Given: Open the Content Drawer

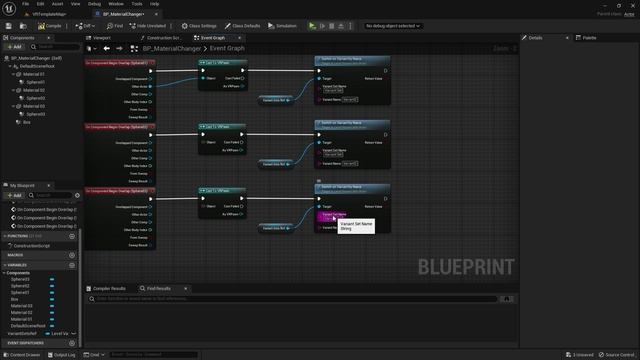Looking at the screenshot, I should click(21, 355).
